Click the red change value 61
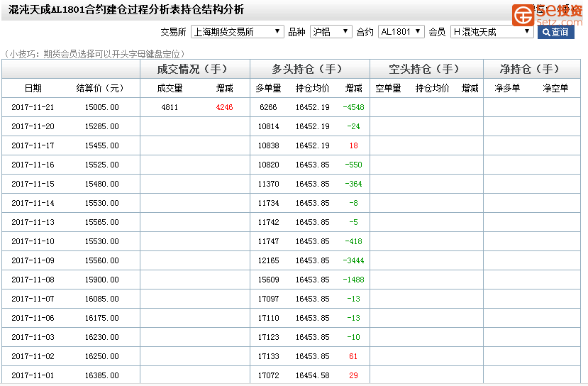 click(353, 356)
